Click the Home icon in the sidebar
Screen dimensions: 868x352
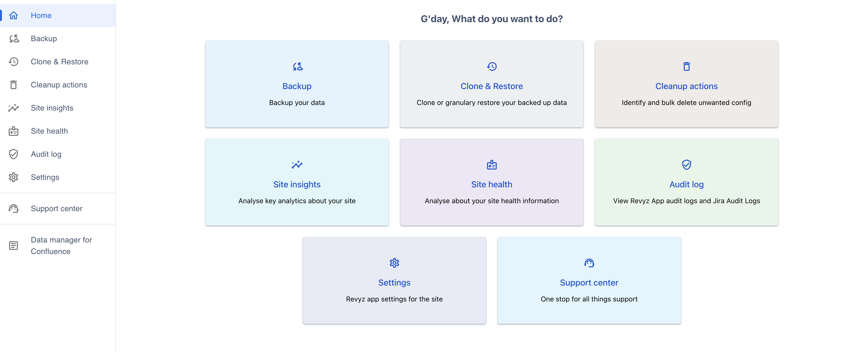(14, 15)
